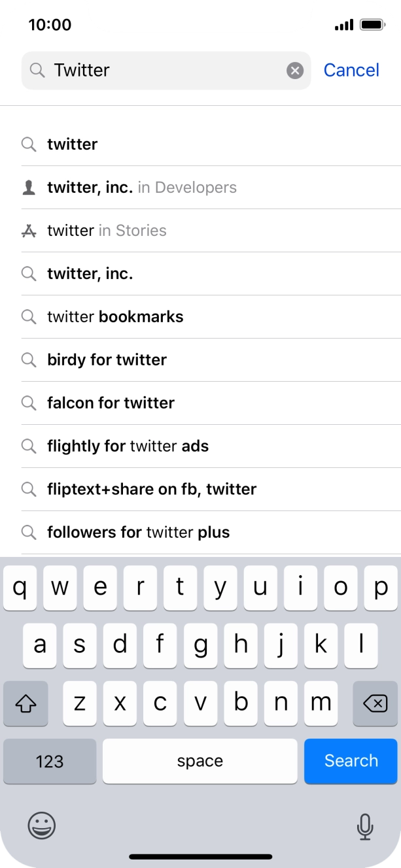Tap the space bar on the keyboard
This screenshot has height=868, width=401.
[200, 761]
